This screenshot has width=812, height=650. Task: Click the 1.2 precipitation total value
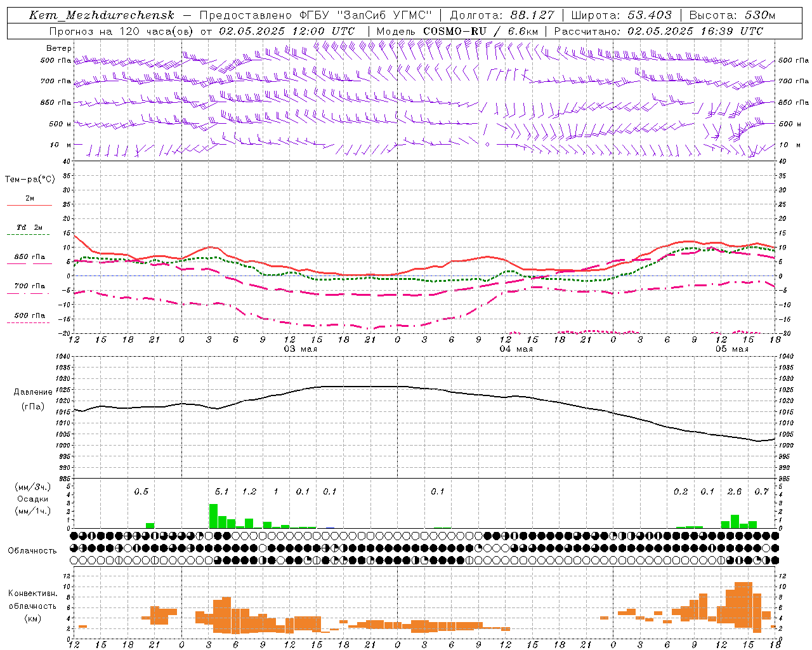(x=249, y=492)
